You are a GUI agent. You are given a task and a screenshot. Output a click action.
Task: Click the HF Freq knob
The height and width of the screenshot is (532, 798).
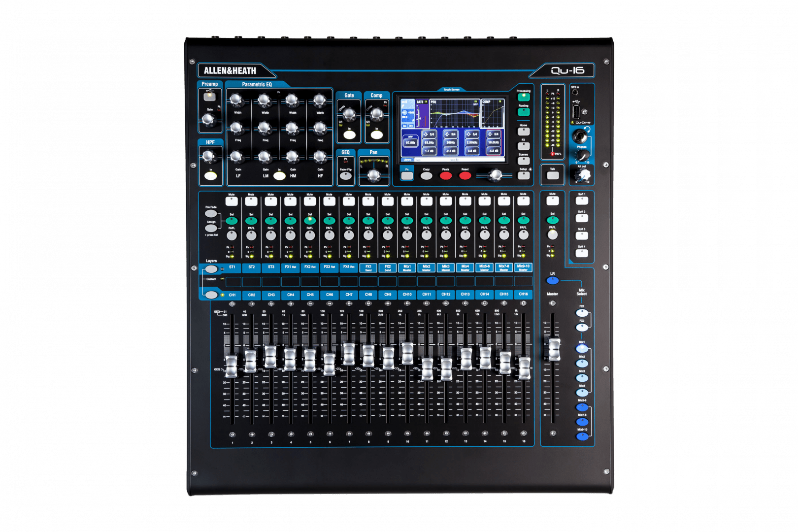tap(320, 129)
